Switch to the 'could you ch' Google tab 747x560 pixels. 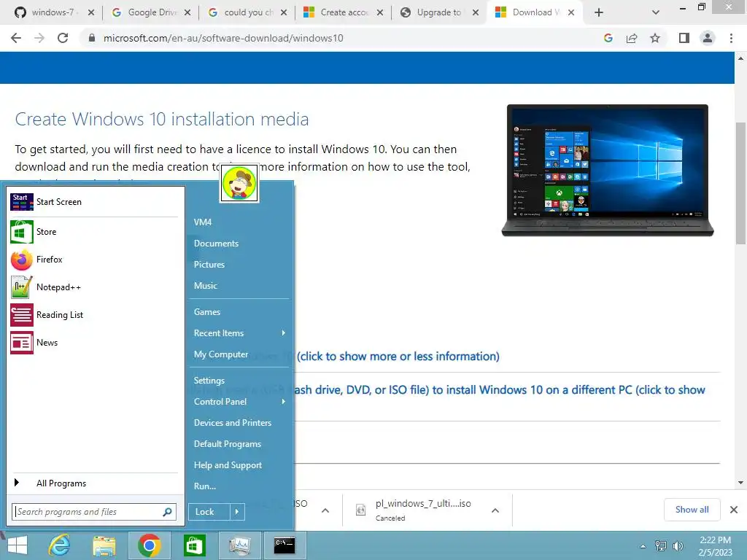pyautogui.click(x=247, y=12)
